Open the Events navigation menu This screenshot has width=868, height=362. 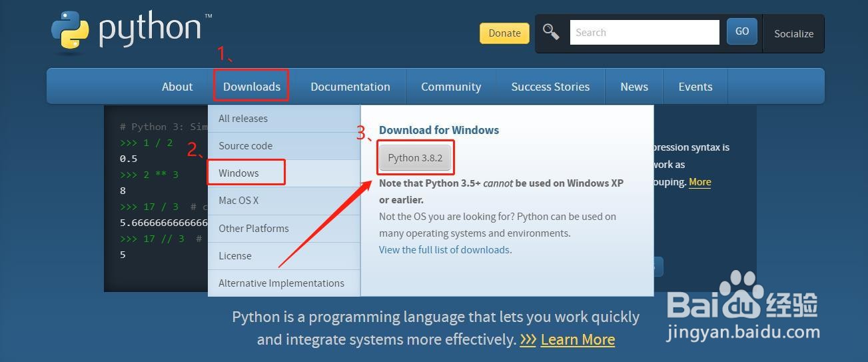(695, 87)
